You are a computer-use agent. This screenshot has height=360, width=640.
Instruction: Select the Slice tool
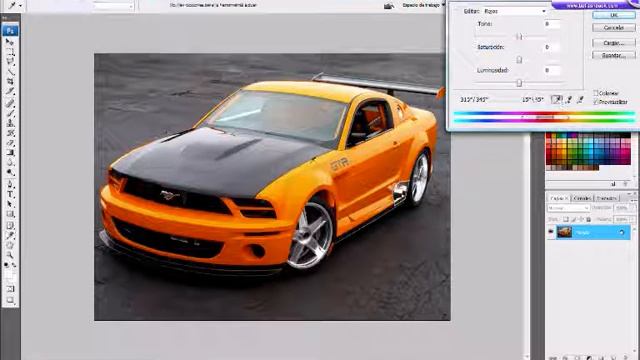[x=10, y=92]
